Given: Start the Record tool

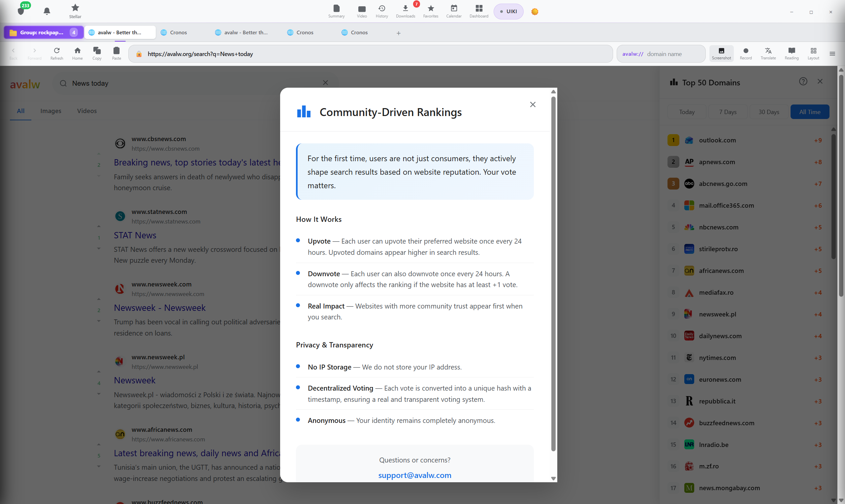Looking at the screenshot, I should tap(745, 53).
